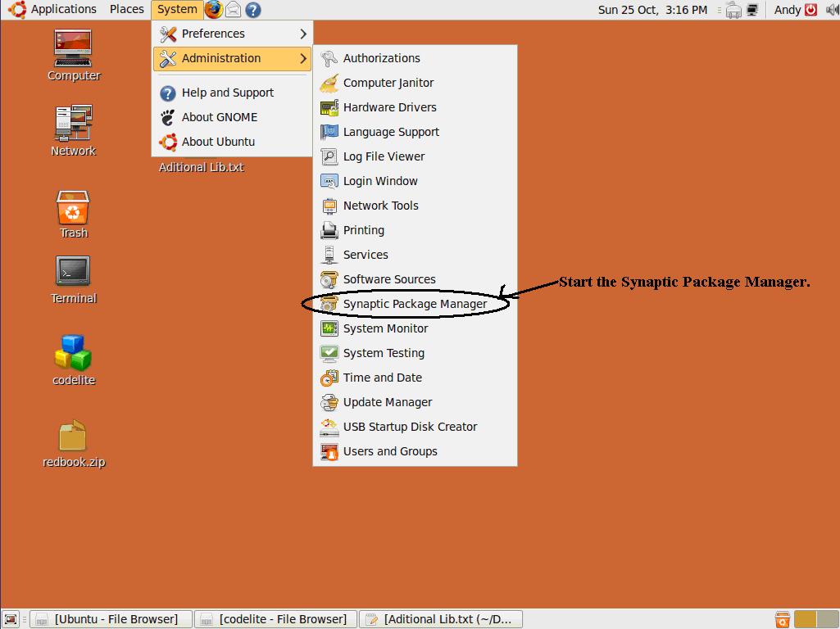Start Synaptic Package Manager
Image resolution: width=840 pixels, height=629 pixels.
415,304
